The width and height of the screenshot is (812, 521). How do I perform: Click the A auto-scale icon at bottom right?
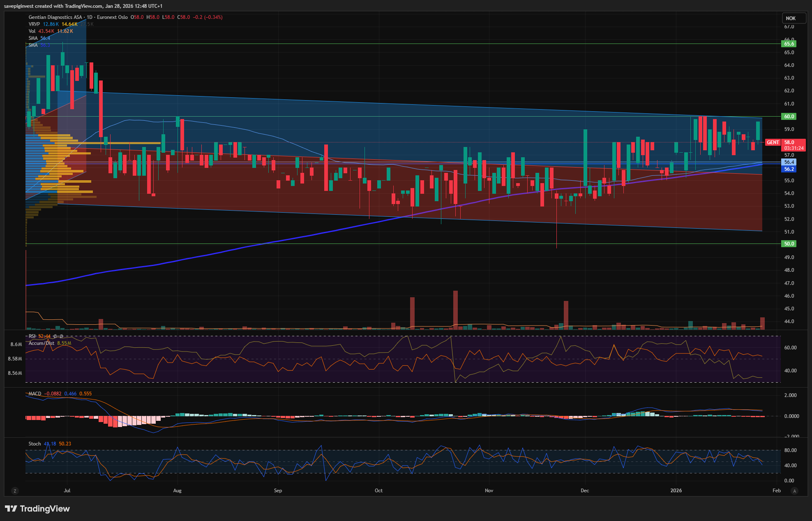point(795,491)
